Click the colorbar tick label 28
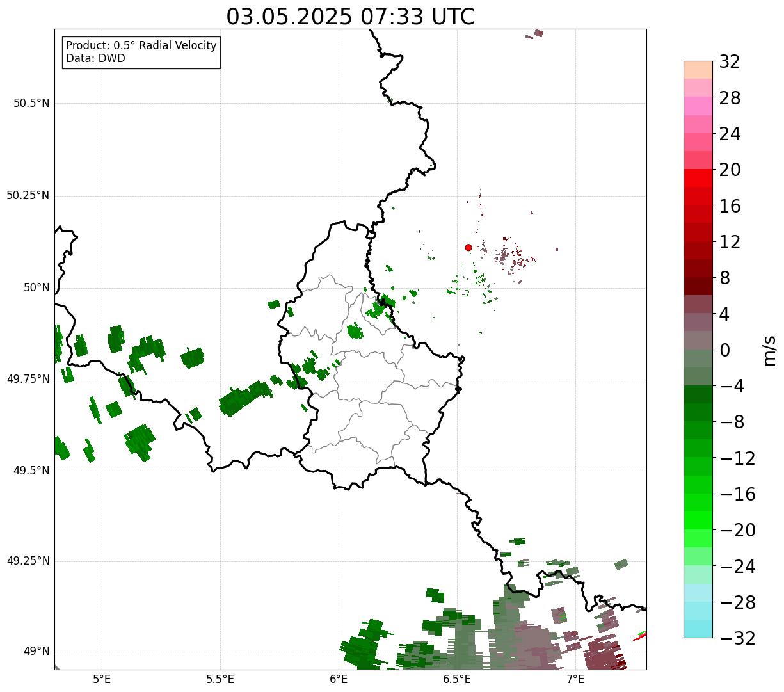This screenshot has width=784, height=692. click(x=730, y=98)
